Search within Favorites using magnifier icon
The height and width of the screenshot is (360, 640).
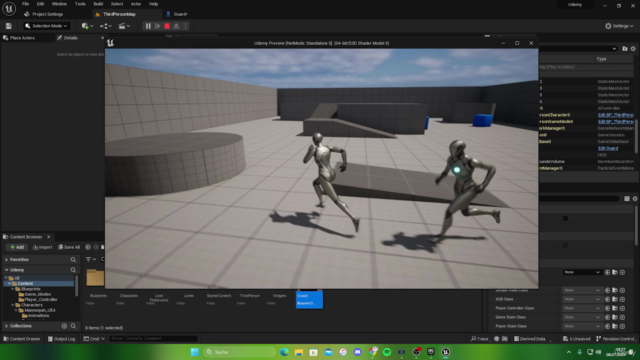tap(73, 260)
